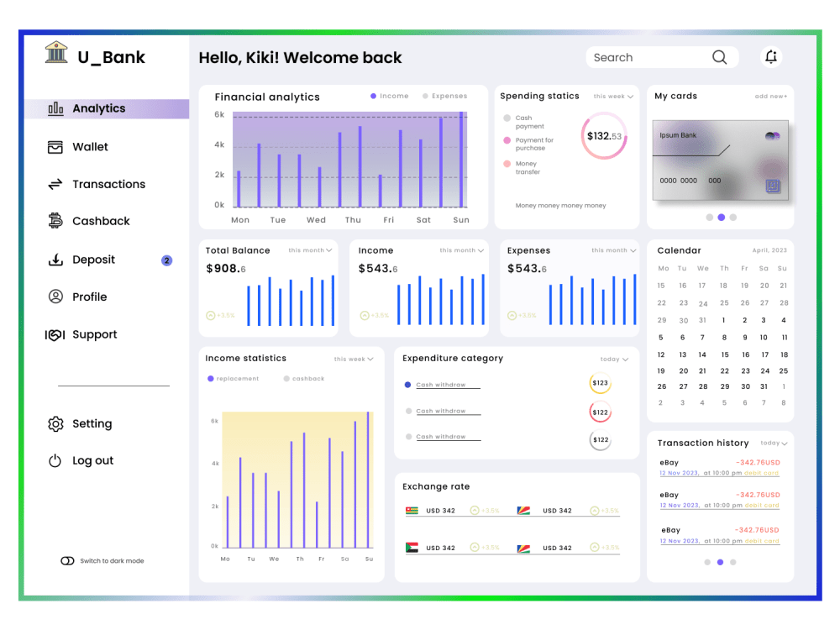Toggle the Income legend in Financial analytics
The width and height of the screenshot is (840, 630).
coord(389,96)
